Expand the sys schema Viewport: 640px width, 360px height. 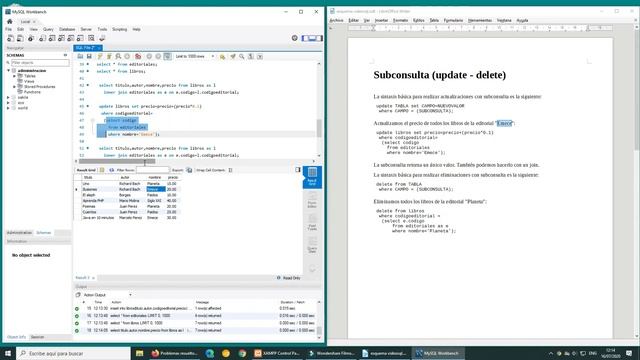pyautogui.click(x=8, y=103)
